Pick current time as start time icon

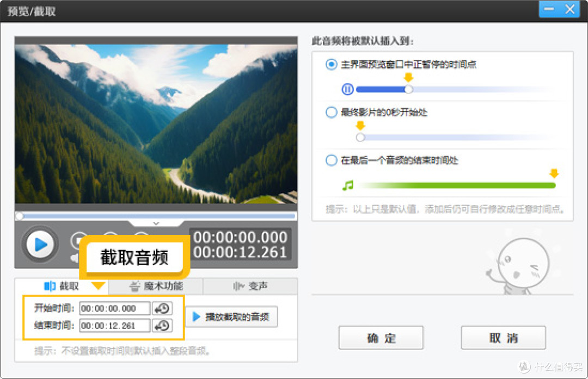[x=163, y=309]
